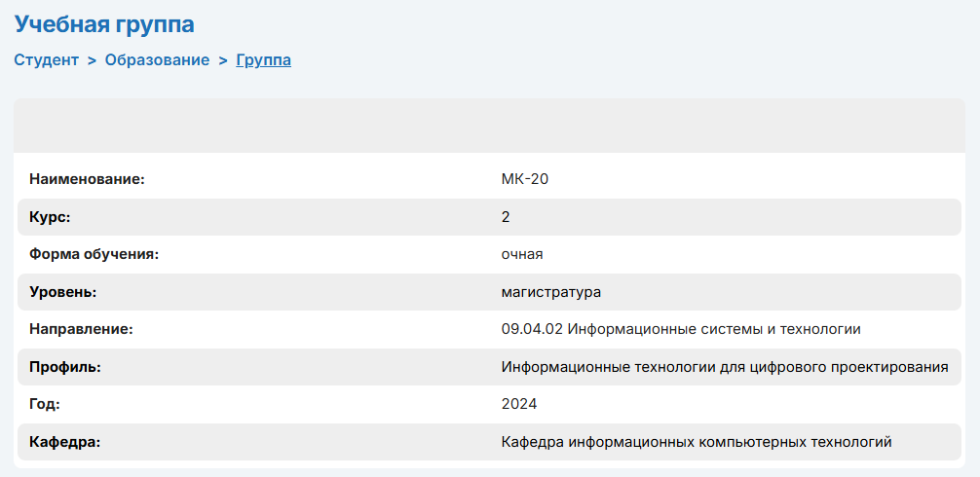Click the "Год:" field label
The width and height of the screenshot is (980, 477).
pos(45,404)
